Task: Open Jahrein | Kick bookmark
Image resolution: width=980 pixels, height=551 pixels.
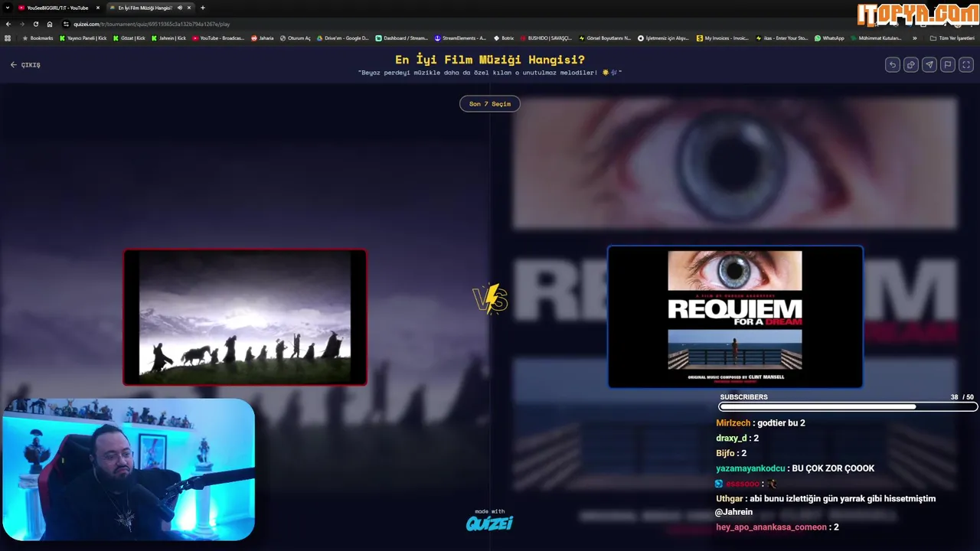Action: click(x=168, y=37)
